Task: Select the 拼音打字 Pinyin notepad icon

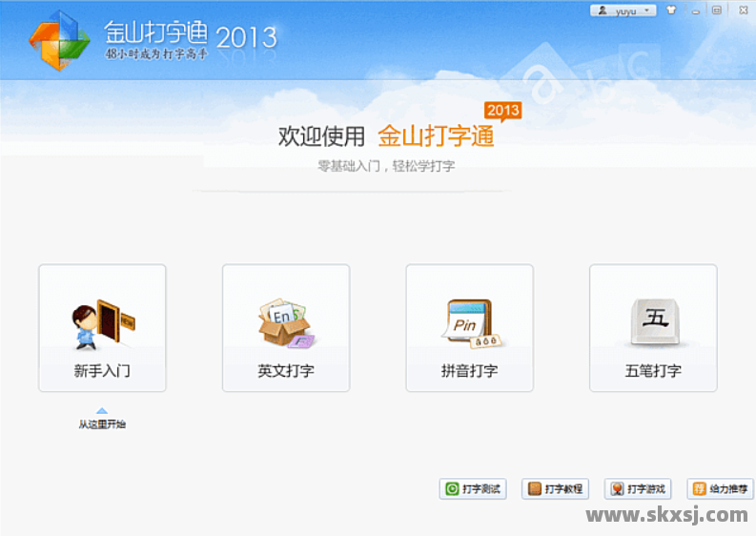Action: [x=469, y=324]
